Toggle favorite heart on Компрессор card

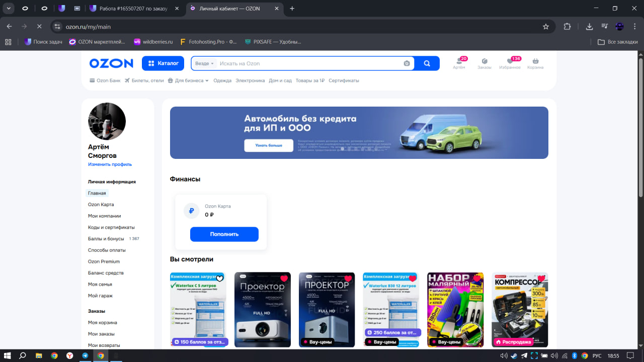[541, 279]
